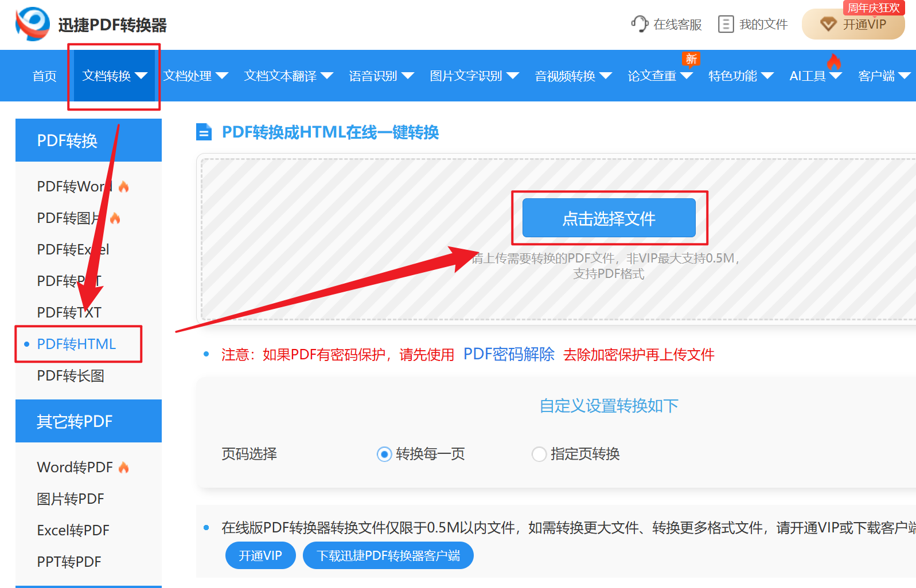Select 图片转PDF in the sidebar
The height and width of the screenshot is (588, 916).
(x=71, y=499)
